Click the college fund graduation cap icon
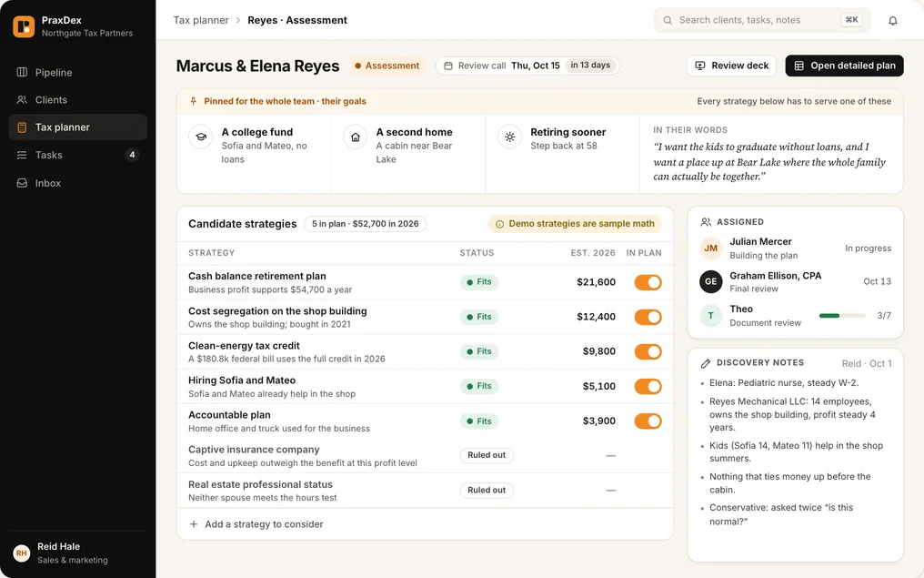The width and height of the screenshot is (924, 578). 201,137
